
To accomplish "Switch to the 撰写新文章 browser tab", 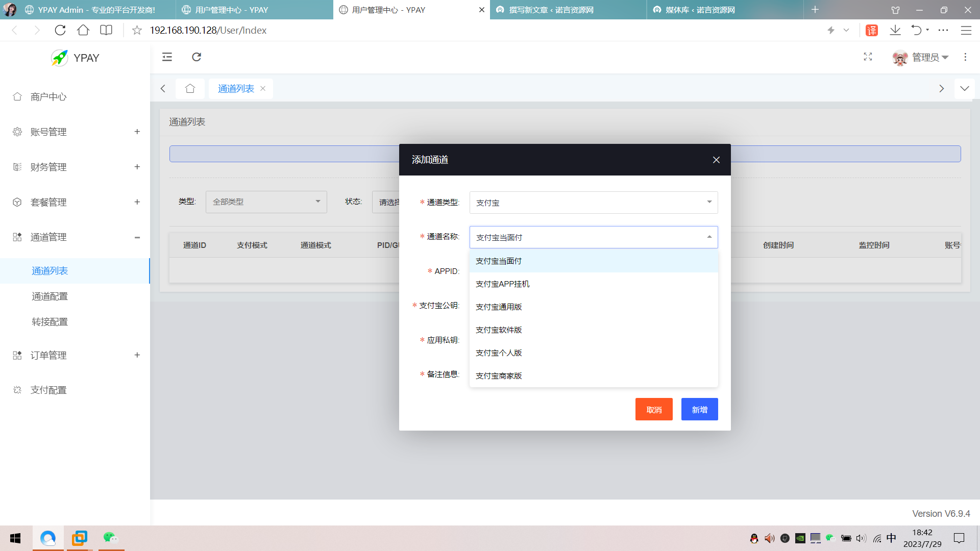I will click(551, 10).
